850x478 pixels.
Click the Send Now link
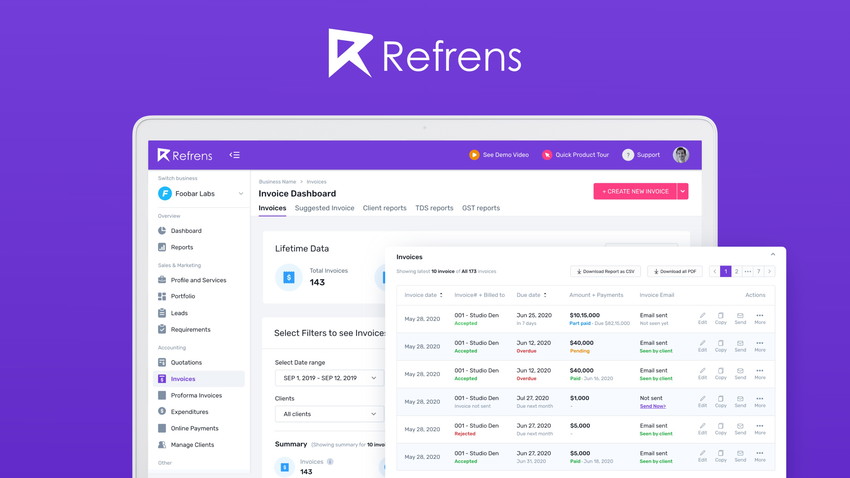[x=652, y=406]
